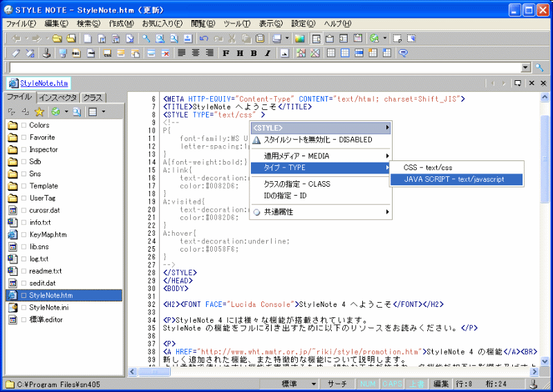This screenshot has width=553, height=392.
Task: Click the editor vertical scrollbar thumb
Action: pos(544,159)
